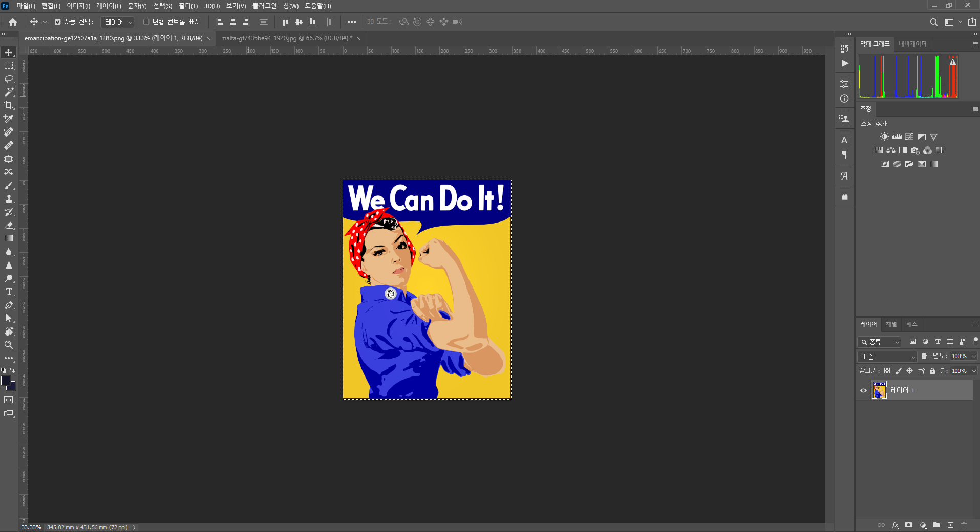This screenshot has width=980, height=532.
Task: Select the Magic Wand tool
Action: tap(9, 92)
